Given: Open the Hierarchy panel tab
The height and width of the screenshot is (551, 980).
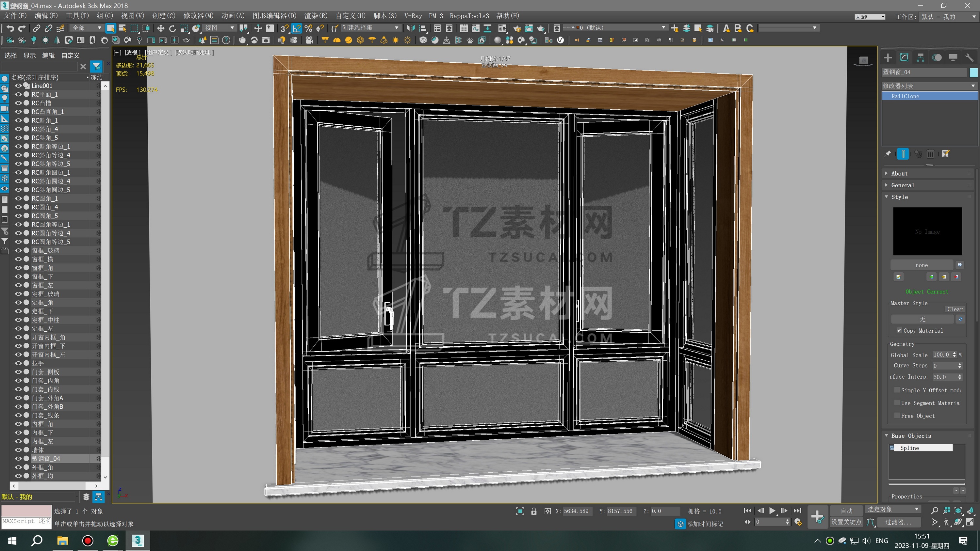Looking at the screenshot, I should 920,58.
